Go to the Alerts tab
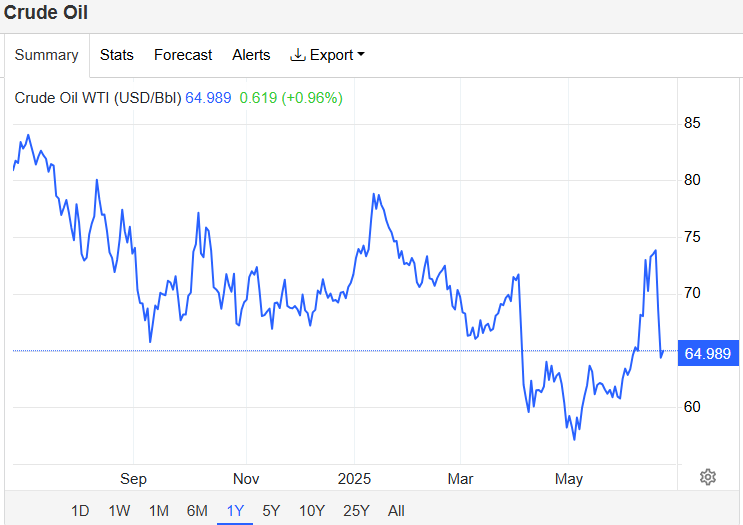The width and height of the screenshot is (743, 525). pos(251,55)
